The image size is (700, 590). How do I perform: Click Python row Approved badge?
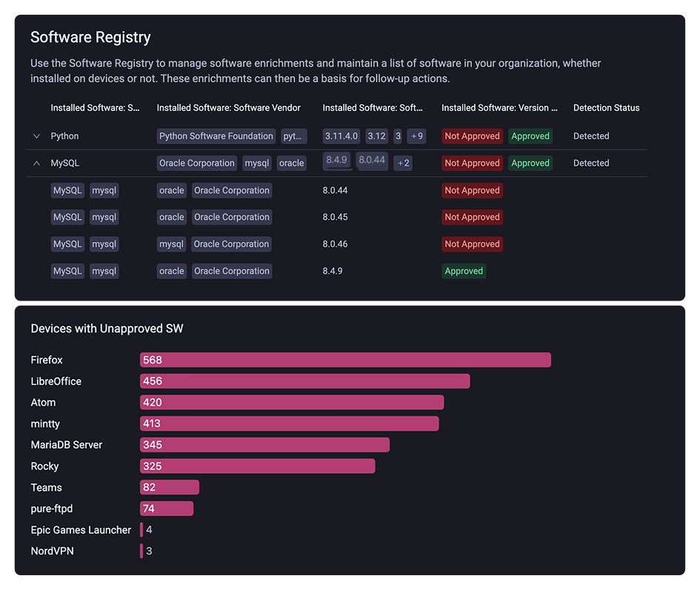[530, 136]
